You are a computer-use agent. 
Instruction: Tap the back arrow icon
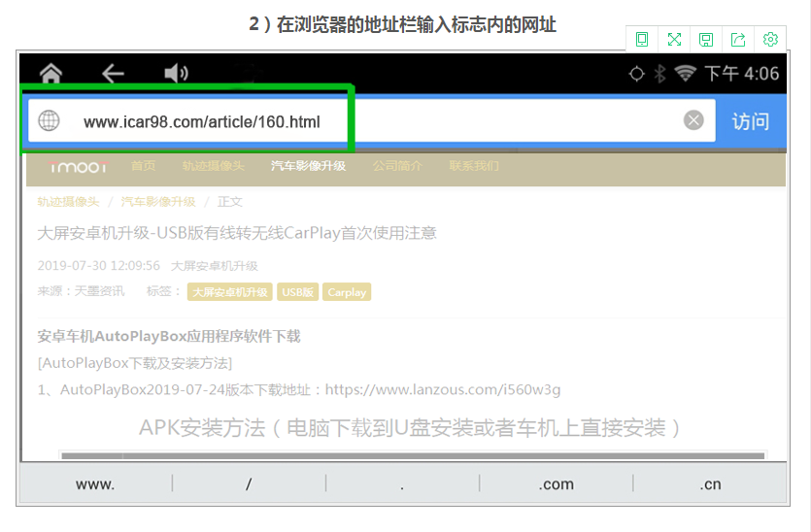pos(113,74)
